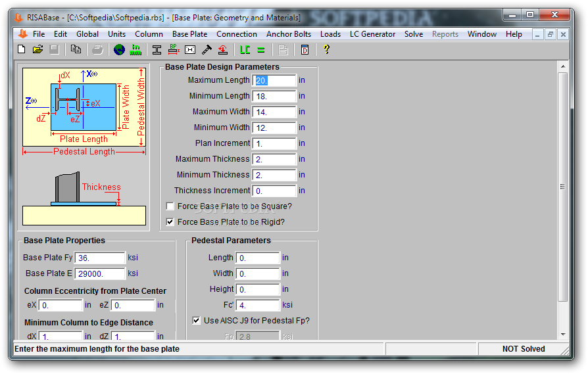This screenshot has height=374, width=588.
Task: Click the vertical scrollbar down arrow
Action: (563, 335)
